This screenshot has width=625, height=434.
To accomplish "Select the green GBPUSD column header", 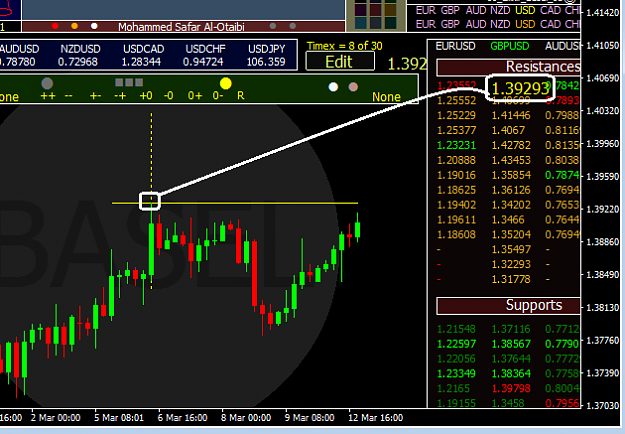I will [x=509, y=46].
